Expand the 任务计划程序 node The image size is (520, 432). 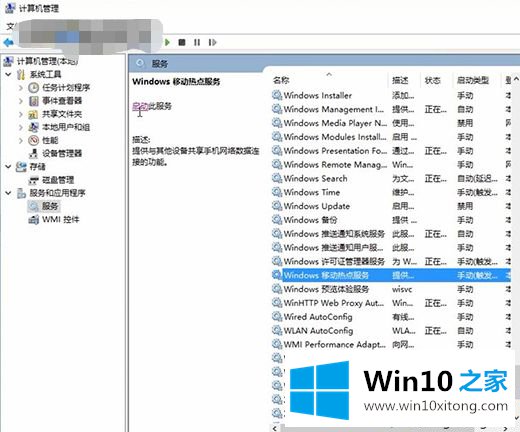coord(21,88)
